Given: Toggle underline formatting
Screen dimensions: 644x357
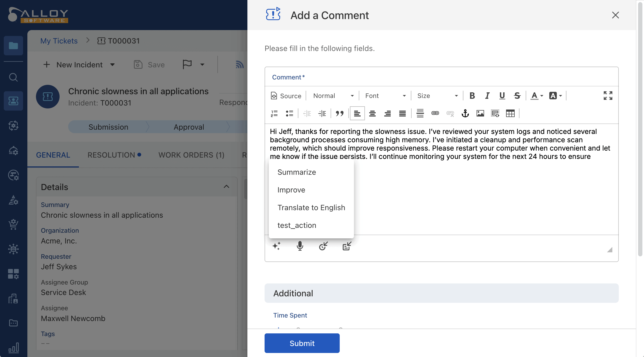Looking at the screenshot, I should click(x=502, y=96).
